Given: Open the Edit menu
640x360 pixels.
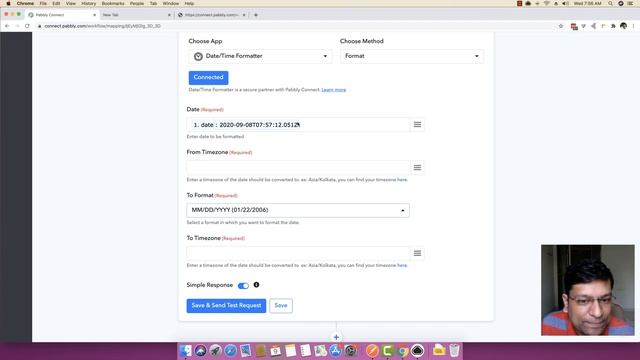Looking at the screenshot, I should pos(56,3).
